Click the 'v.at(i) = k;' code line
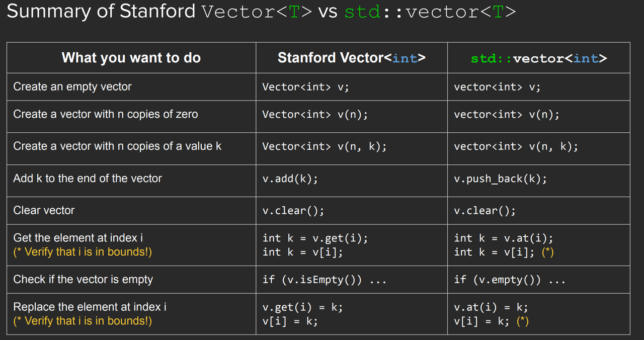644x340 pixels. point(491,307)
